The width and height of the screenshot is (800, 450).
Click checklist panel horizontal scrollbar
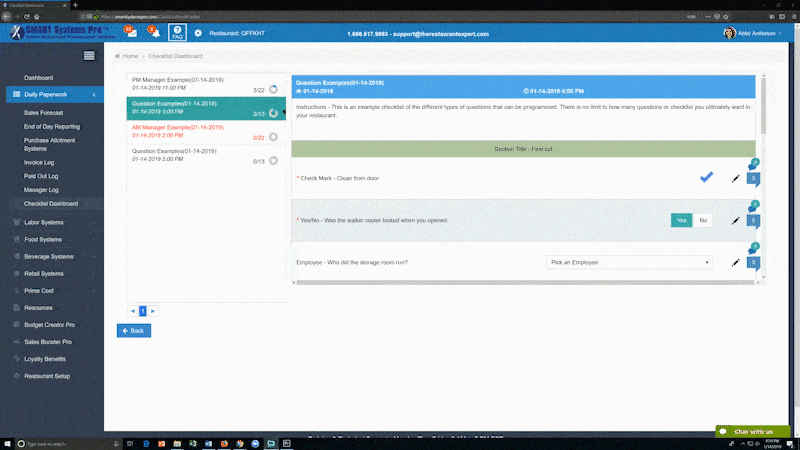point(526,282)
